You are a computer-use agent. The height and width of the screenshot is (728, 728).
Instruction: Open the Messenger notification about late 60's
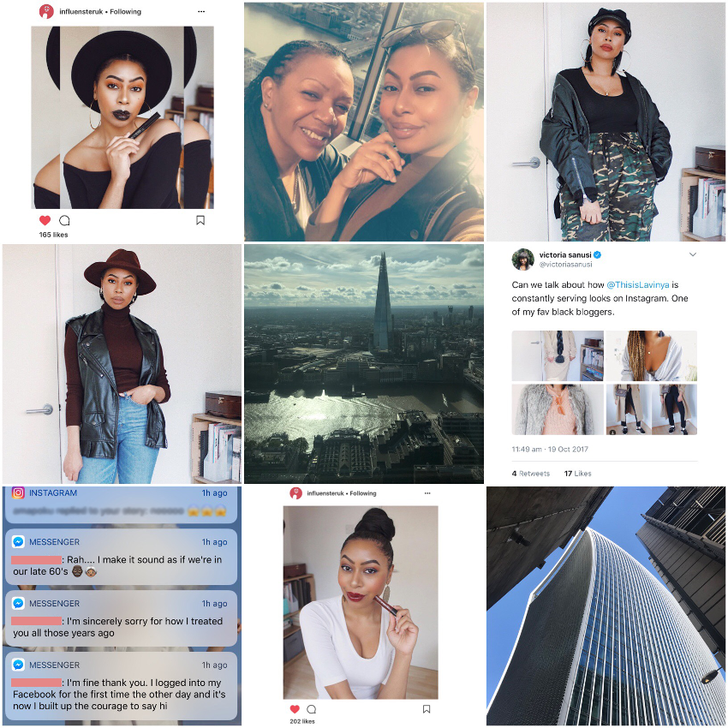[x=121, y=558]
